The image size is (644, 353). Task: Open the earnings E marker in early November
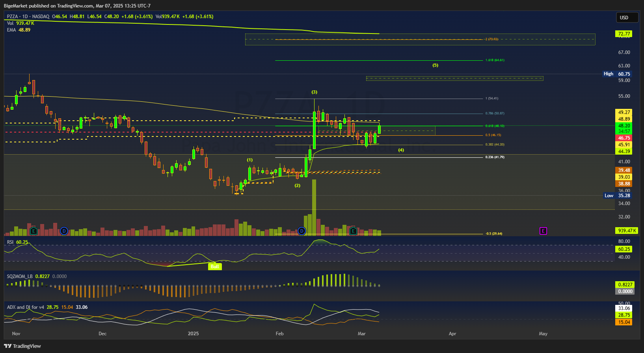pyautogui.click(x=34, y=231)
